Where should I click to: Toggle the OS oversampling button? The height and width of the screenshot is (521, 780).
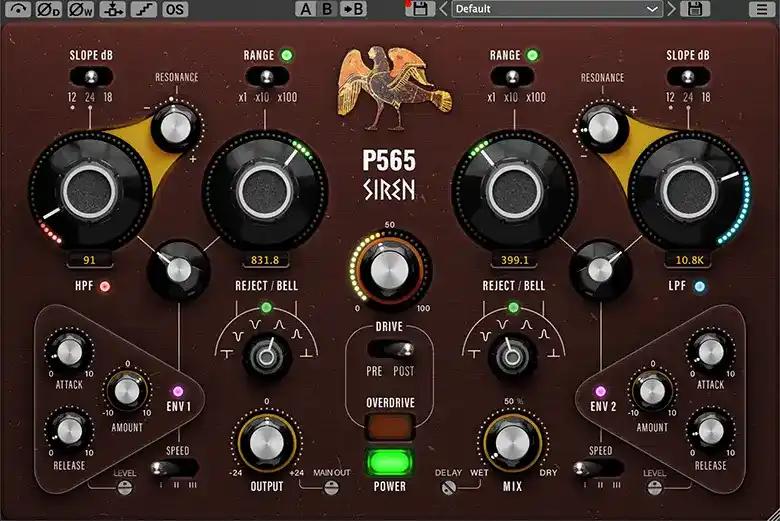[x=175, y=9]
